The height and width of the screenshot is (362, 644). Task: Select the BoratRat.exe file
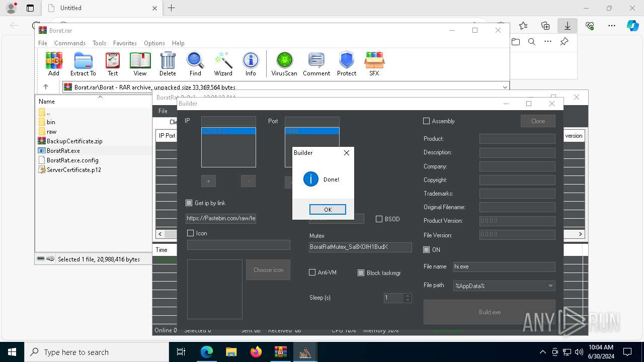click(x=59, y=150)
